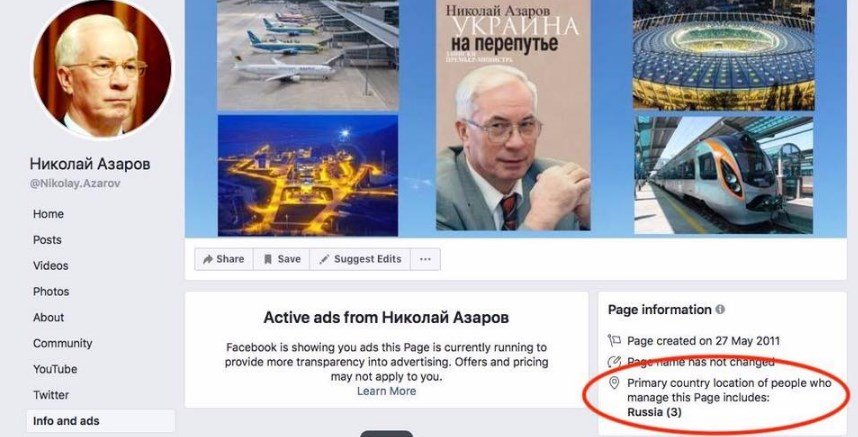The image size is (858, 437).
Task: Select the Community sidebar item
Action: [62, 343]
